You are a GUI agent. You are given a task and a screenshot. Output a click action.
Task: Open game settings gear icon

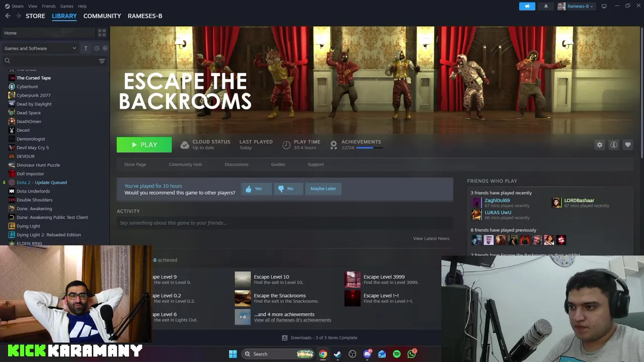599,145
